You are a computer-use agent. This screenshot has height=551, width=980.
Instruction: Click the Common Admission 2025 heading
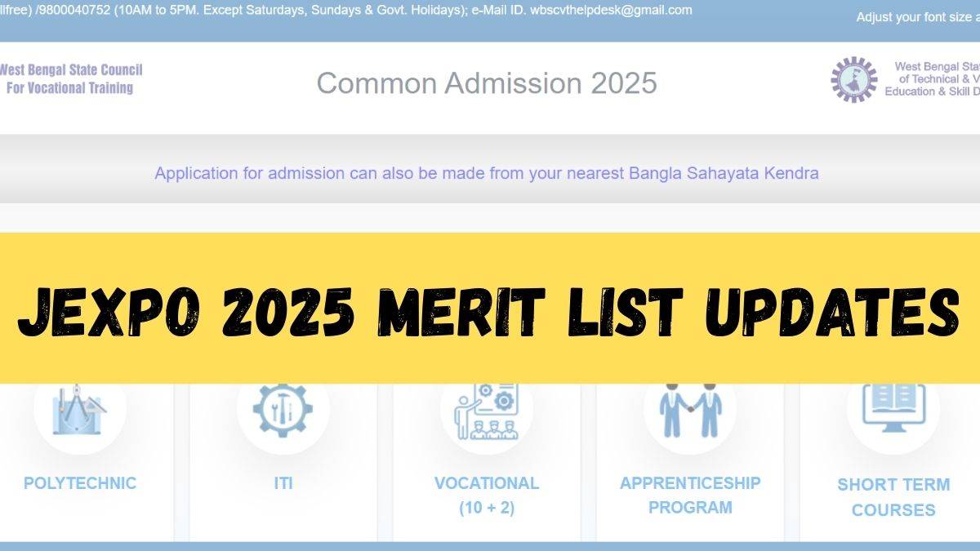point(486,82)
